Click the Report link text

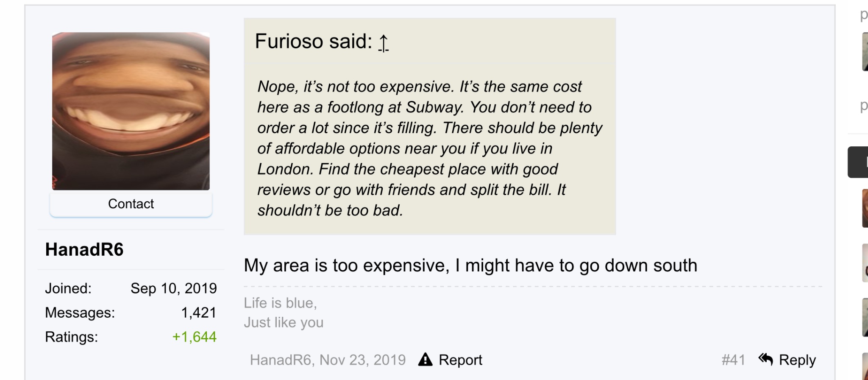coord(460,360)
